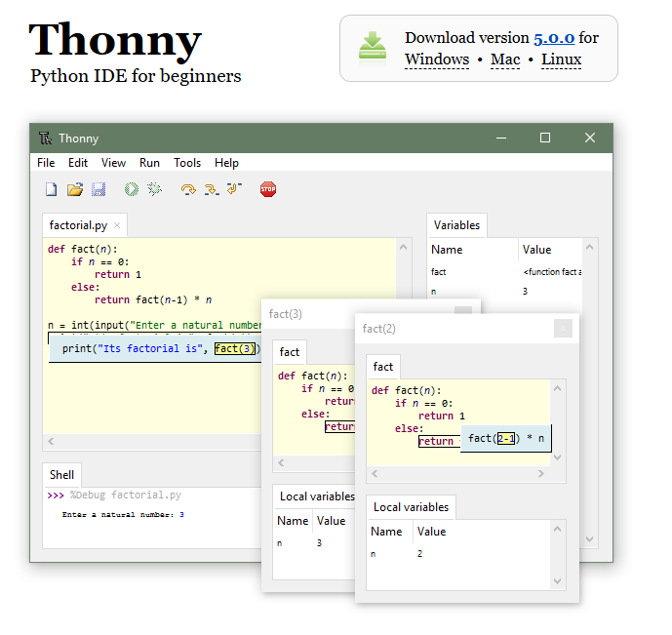Image resolution: width=672 pixels, height=635 pixels.
Task: Select the fact tab in fact(3) window
Action: pyautogui.click(x=290, y=352)
